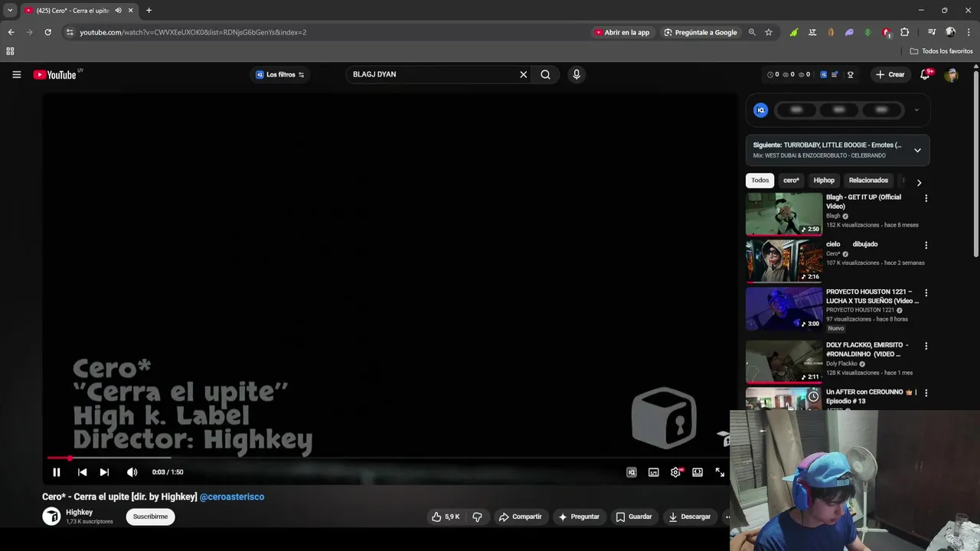Click the Preguntar button

point(579,517)
